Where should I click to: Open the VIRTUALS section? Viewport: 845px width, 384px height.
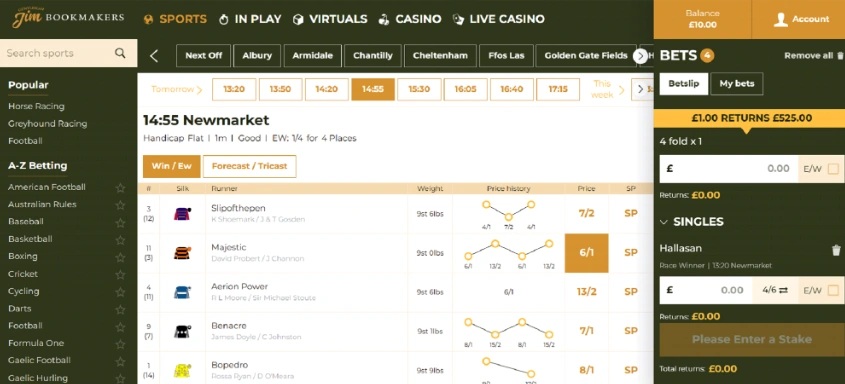330,19
